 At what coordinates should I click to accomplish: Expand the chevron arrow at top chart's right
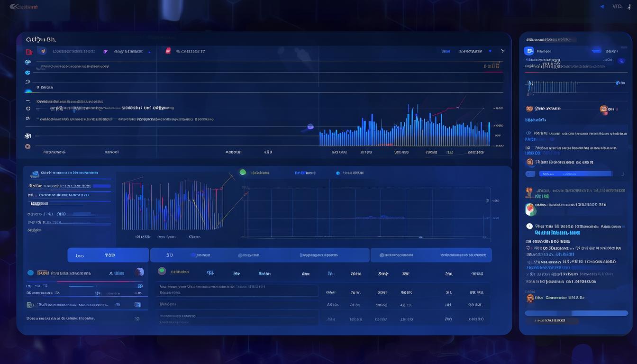(x=503, y=51)
